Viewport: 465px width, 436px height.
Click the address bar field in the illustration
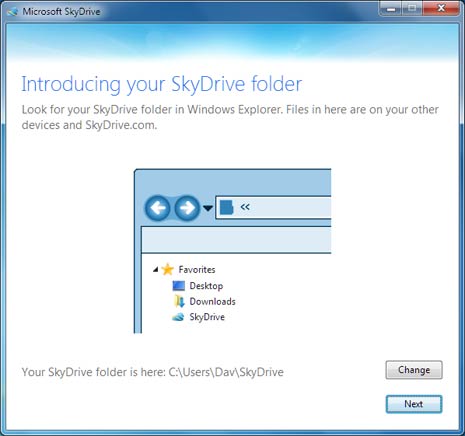tap(273, 208)
